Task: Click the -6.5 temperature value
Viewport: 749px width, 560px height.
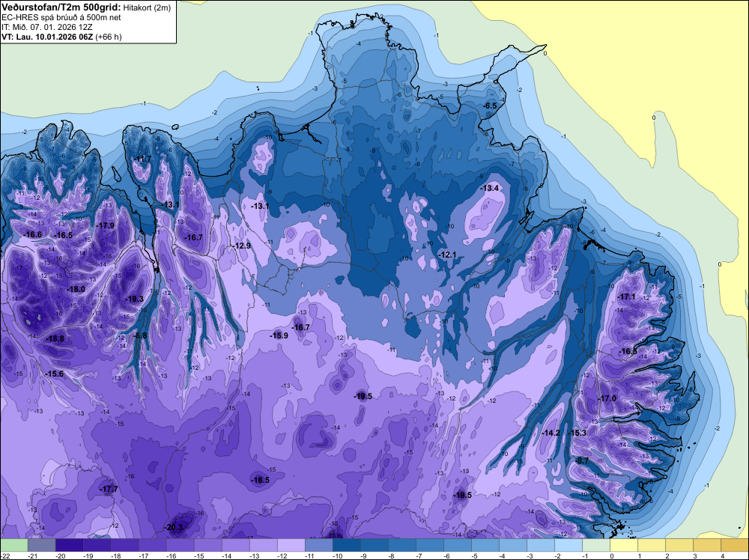Action: click(x=490, y=106)
